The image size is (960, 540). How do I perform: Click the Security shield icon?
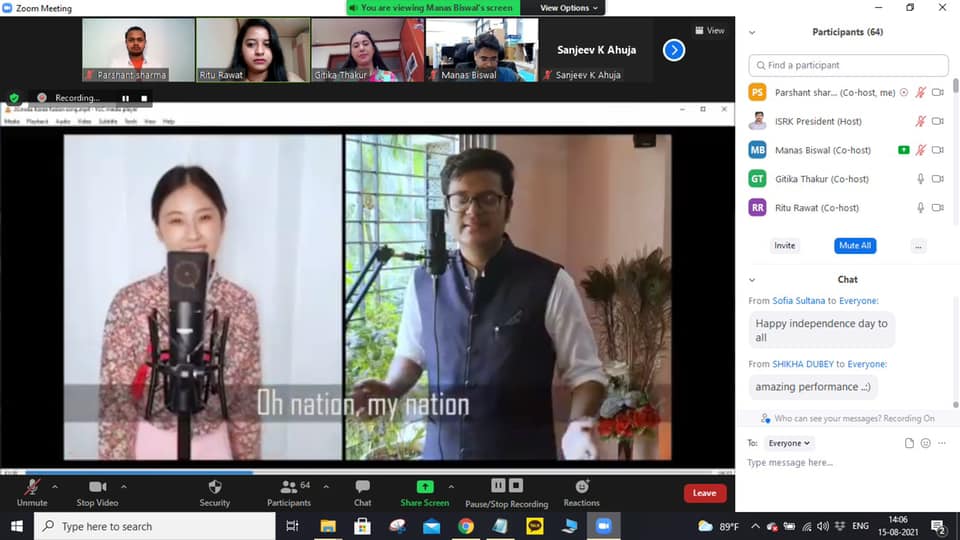pos(214,487)
